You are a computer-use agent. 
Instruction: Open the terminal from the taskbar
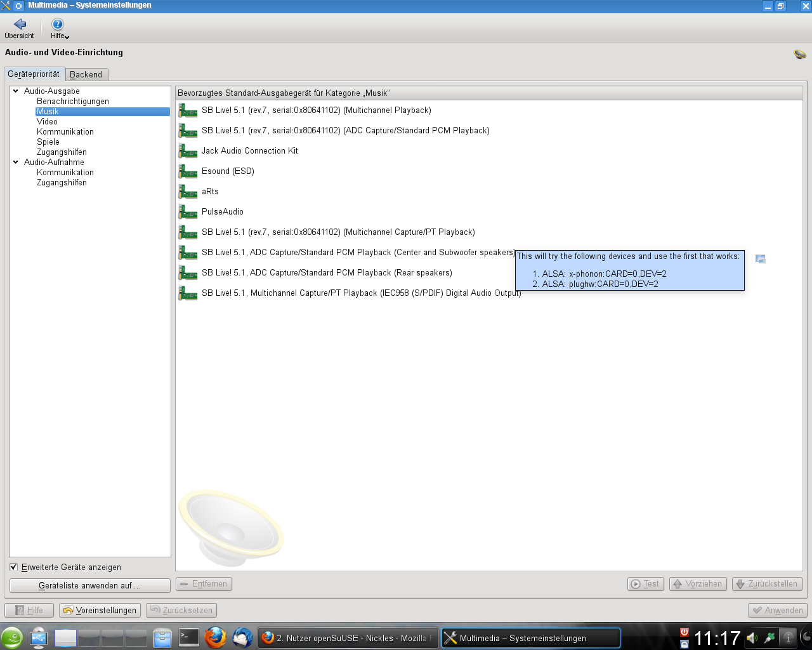click(189, 637)
